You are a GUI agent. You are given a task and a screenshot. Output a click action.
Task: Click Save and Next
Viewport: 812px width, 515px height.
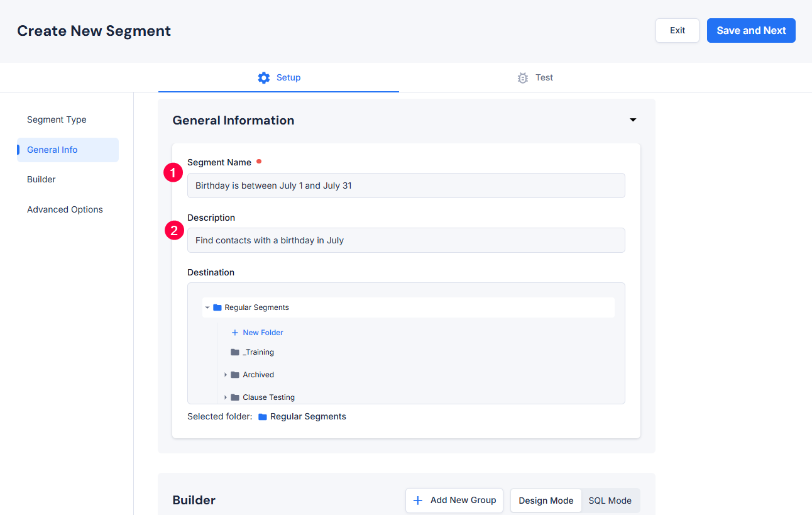(x=751, y=30)
